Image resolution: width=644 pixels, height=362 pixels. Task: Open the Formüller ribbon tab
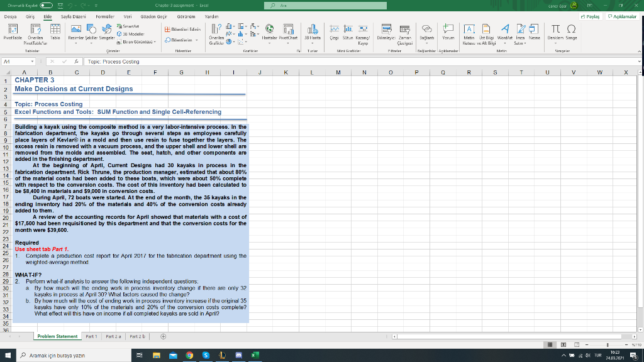[x=105, y=17]
